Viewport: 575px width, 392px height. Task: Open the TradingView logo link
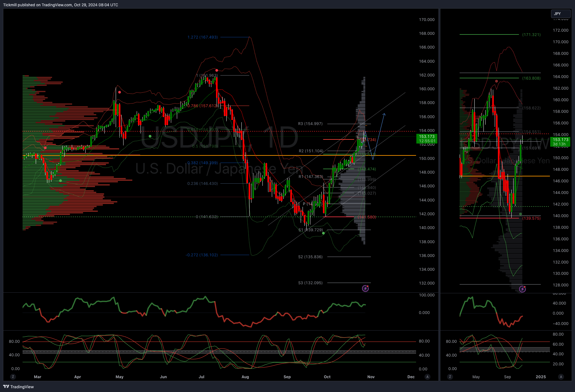click(x=18, y=387)
